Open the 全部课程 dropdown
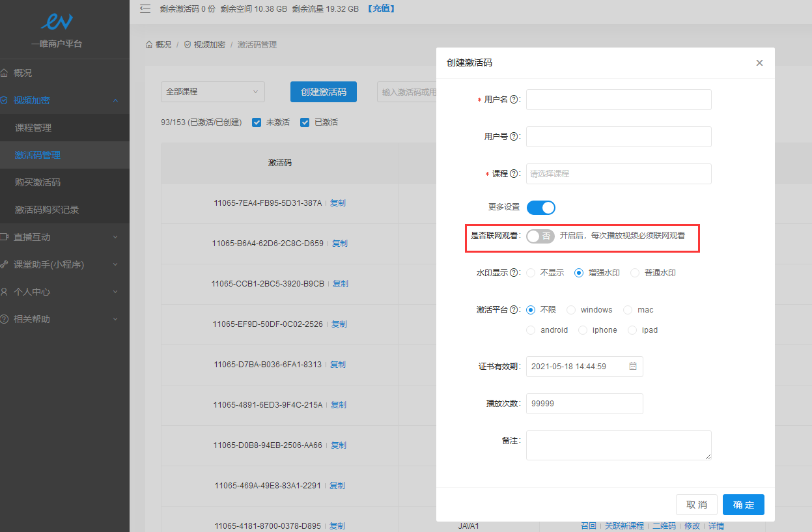Viewport: 812px width, 532px height. point(212,92)
